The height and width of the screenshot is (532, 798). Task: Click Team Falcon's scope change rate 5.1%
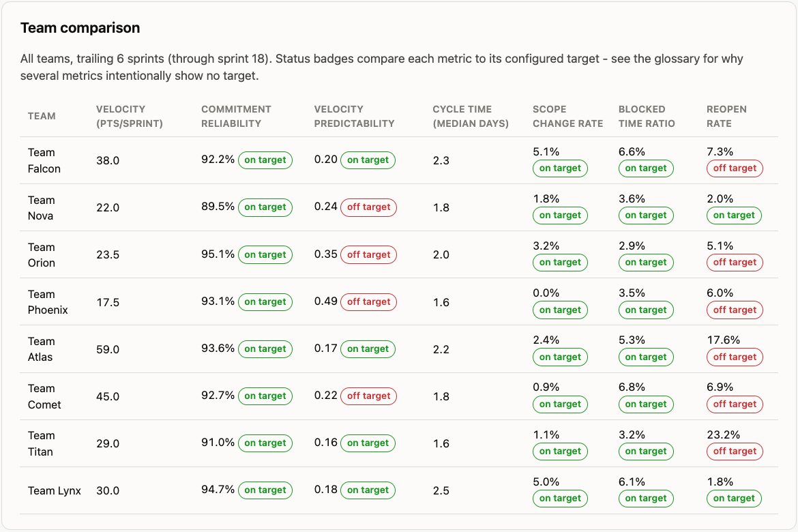tap(546, 151)
